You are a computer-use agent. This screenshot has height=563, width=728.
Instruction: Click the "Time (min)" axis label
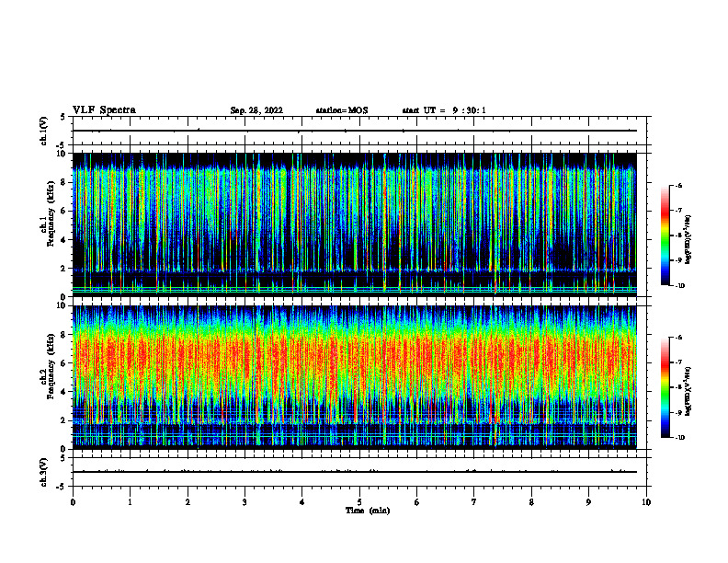pyautogui.click(x=368, y=511)
